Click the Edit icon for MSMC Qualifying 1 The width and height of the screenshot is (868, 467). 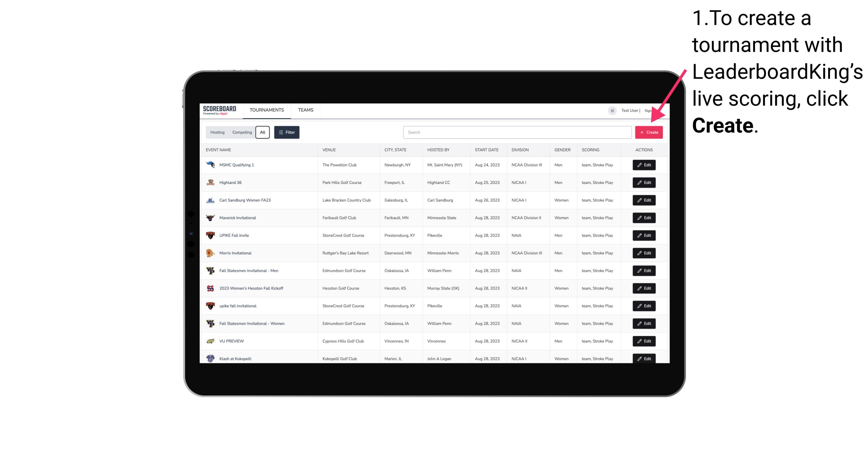point(644,165)
